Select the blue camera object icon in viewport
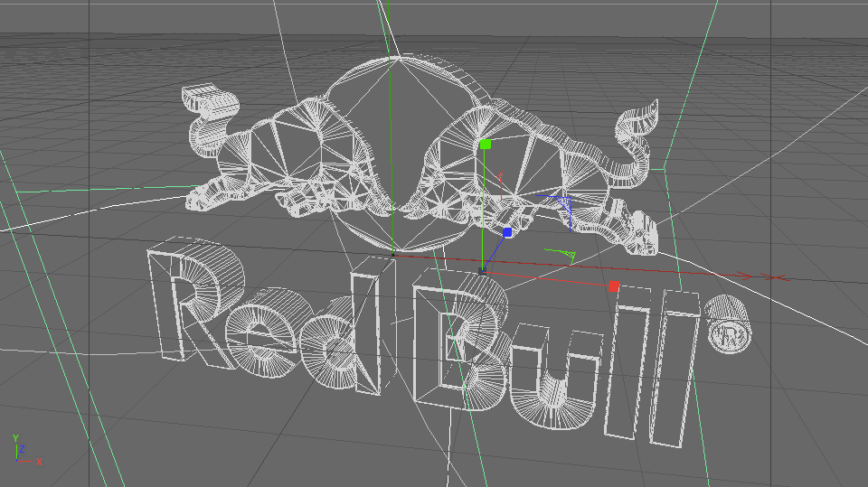 click(555, 211)
